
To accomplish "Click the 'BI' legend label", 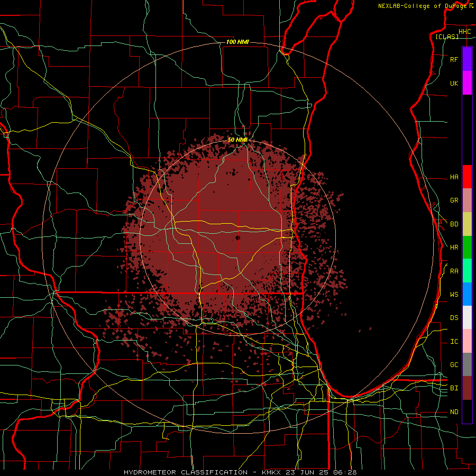I will [x=454, y=388].
